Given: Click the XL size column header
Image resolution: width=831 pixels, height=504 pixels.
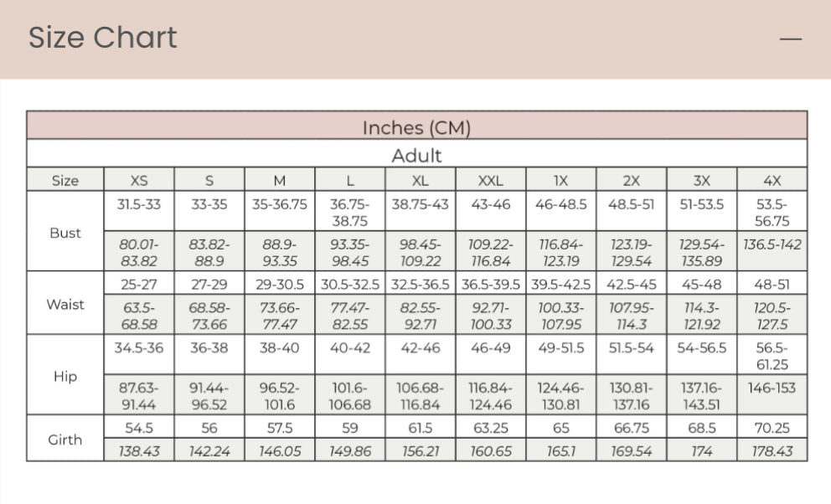Looking at the screenshot, I should 421,181.
